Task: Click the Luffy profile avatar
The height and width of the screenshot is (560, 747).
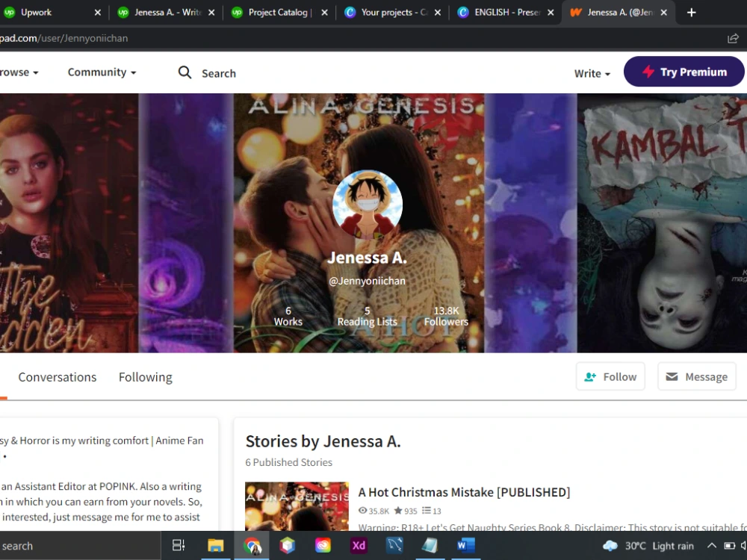Action: point(368,205)
